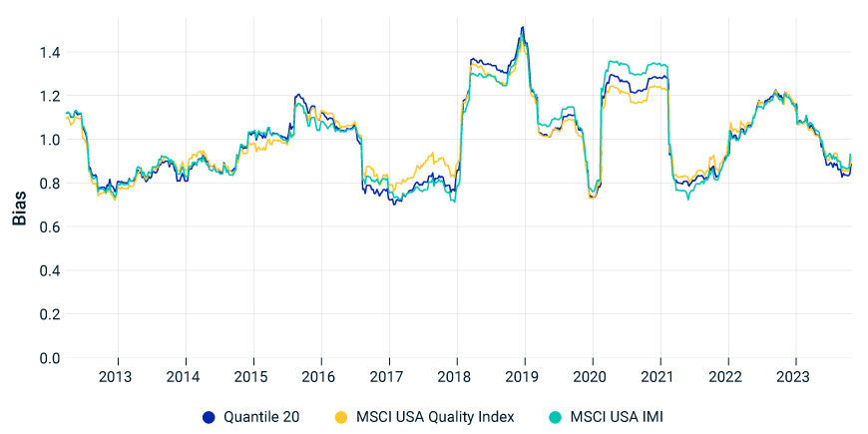868x434 pixels.
Task: Click the Quantile 20 dark blue legend dot
Action: pyautogui.click(x=209, y=417)
